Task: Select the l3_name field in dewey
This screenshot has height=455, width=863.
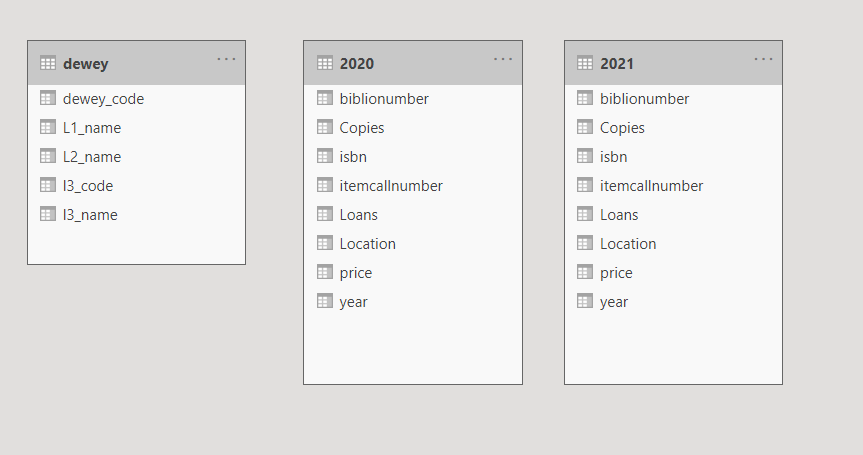Action: click(90, 215)
